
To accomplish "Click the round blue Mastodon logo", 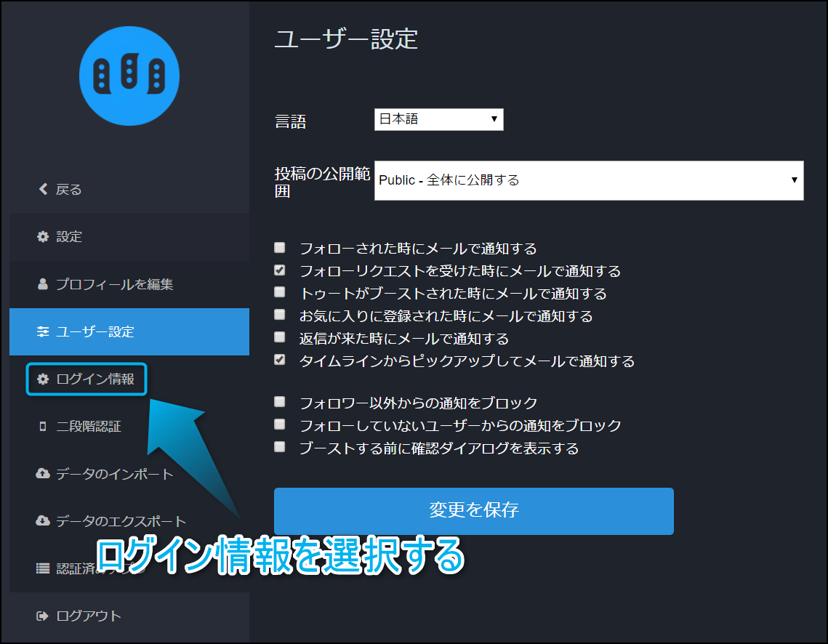I will coord(129,76).
